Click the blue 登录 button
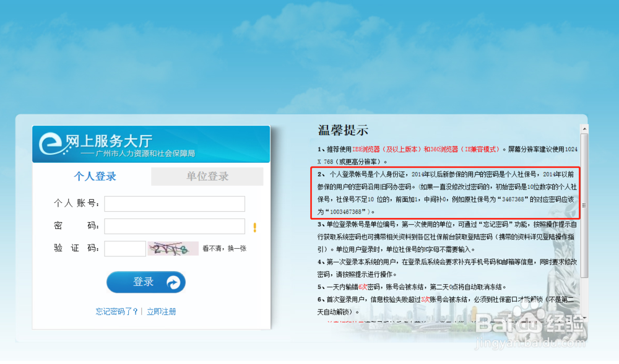This screenshot has height=364, width=619. [146, 282]
